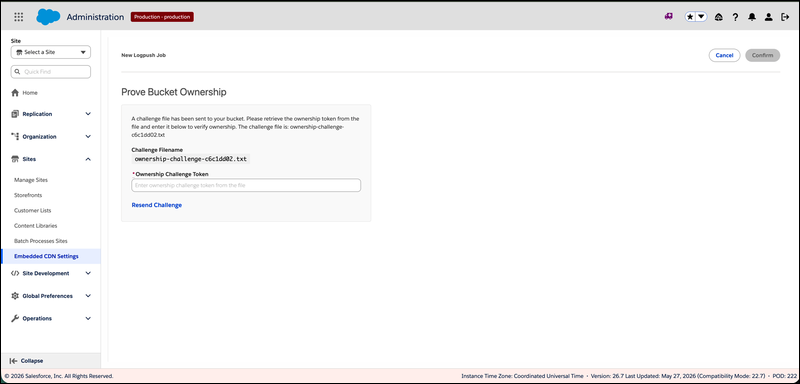Click the New Logpush Job title
This screenshot has height=384, width=800.
(x=143, y=55)
